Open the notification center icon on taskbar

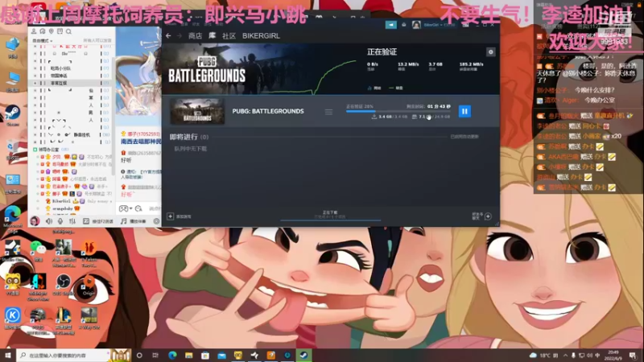pos(633,356)
